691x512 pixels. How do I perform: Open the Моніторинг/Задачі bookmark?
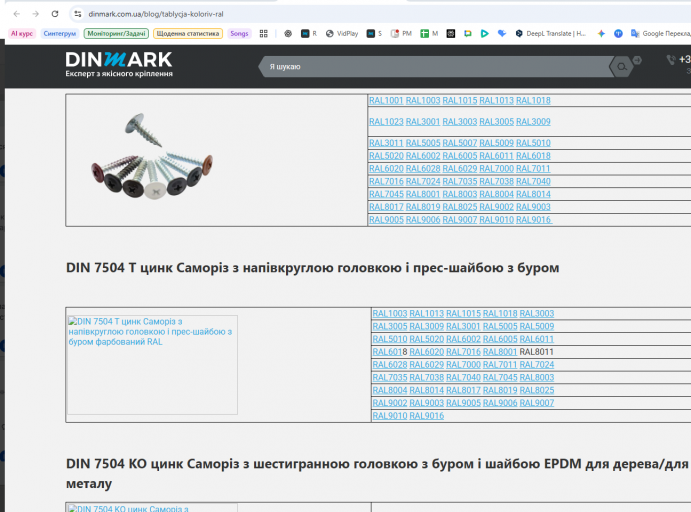pyautogui.click(x=116, y=33)
